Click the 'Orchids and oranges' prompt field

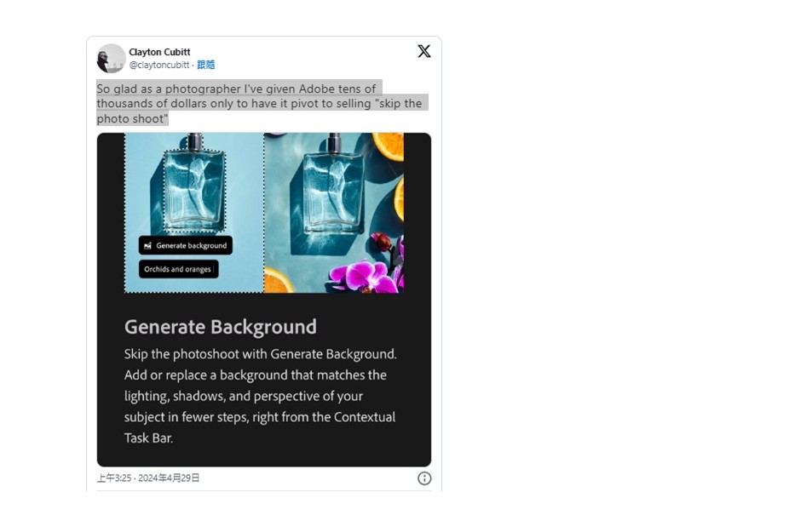pyautogui.click(x=179, y=269)
